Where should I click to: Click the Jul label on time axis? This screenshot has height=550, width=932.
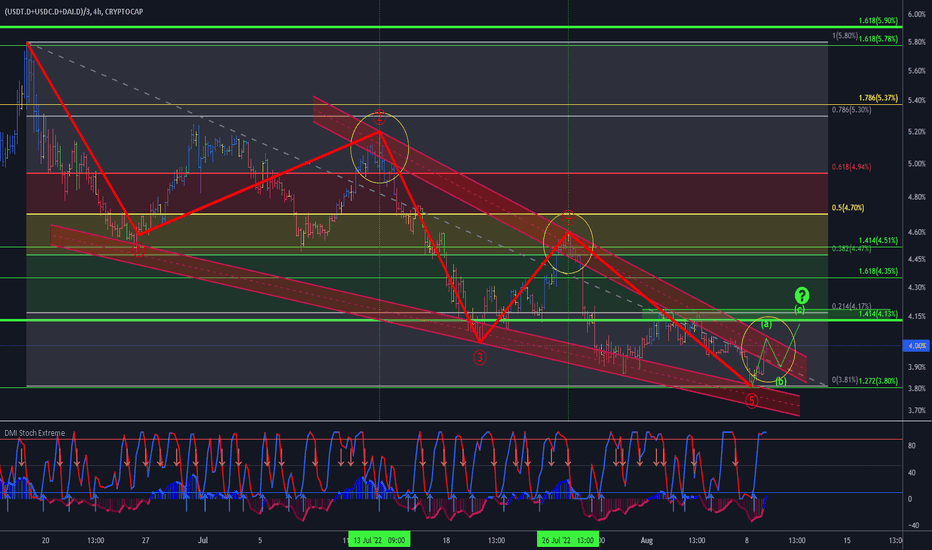(x=203, y=540)
